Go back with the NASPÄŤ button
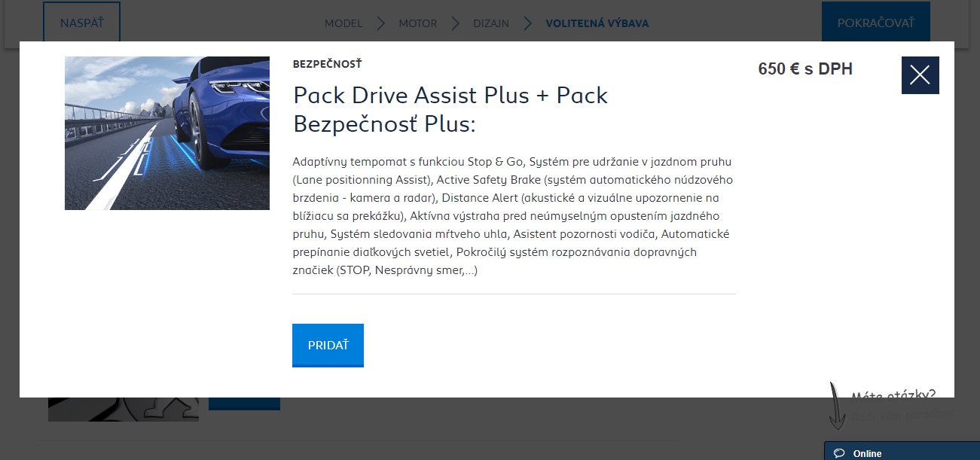Screen dimensions: 980x460 tap(81, 23)
